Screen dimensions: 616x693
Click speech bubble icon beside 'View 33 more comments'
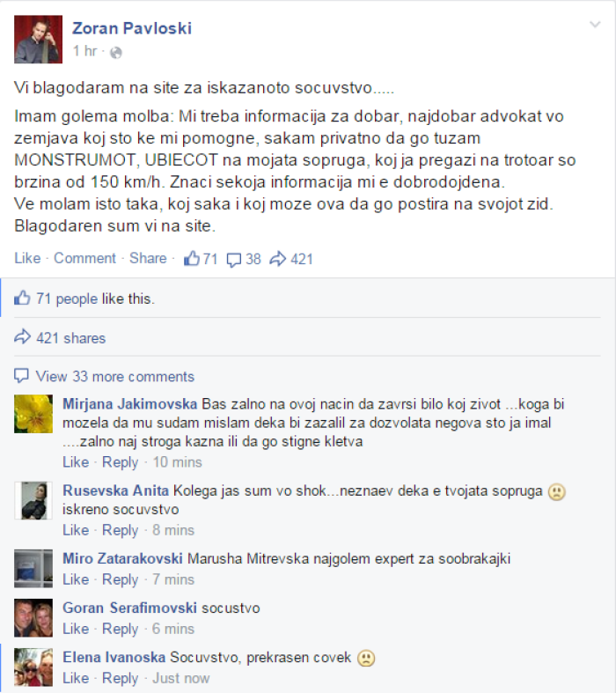22,376
